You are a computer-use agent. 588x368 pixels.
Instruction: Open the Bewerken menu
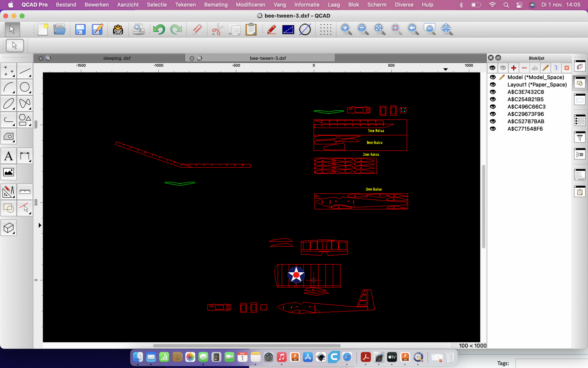tap(97, 5)
